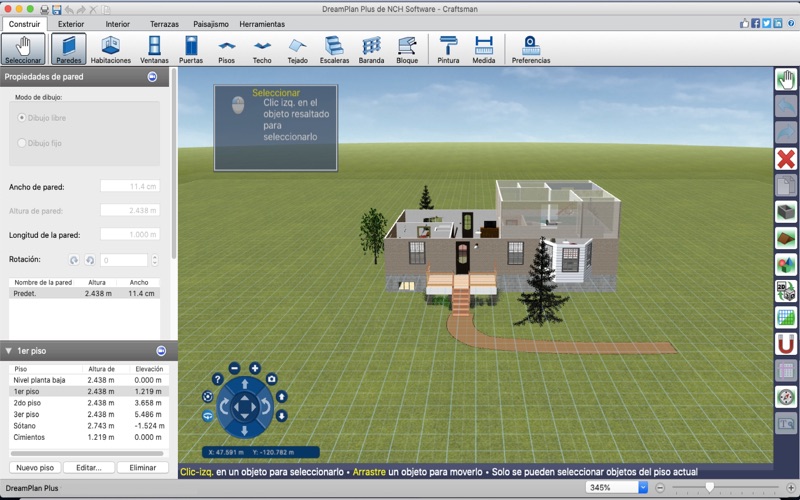Choose the Habitaciones room tool
The width and height of the screenshot is (800, 500).
pyautogui.click(x=111, y=49)
